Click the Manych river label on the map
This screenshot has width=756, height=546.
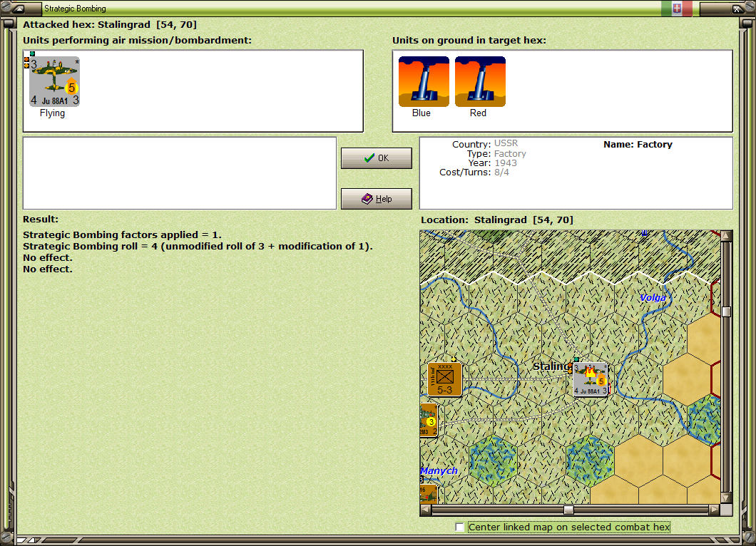coord(439,471)
